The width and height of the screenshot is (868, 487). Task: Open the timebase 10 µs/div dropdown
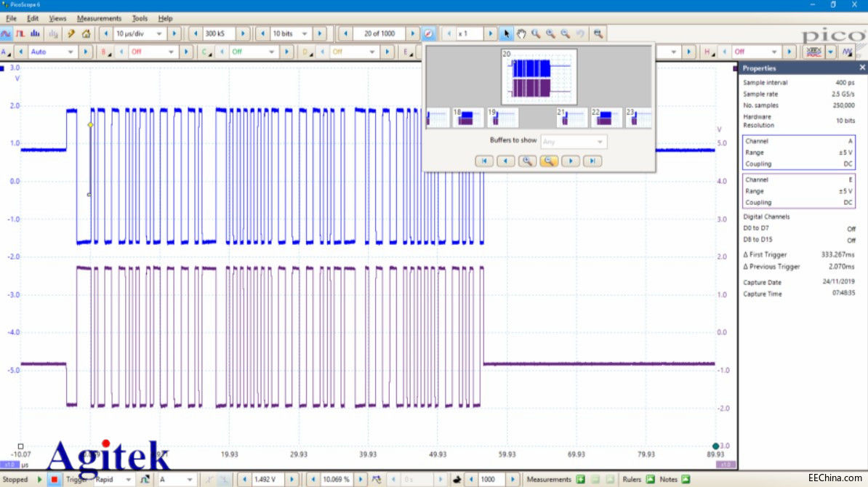pos(159,33)
